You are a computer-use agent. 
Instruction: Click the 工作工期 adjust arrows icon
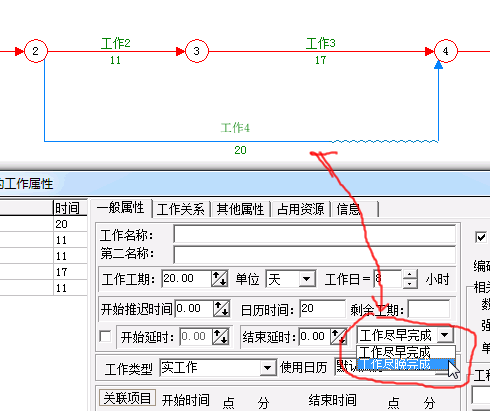220,279
